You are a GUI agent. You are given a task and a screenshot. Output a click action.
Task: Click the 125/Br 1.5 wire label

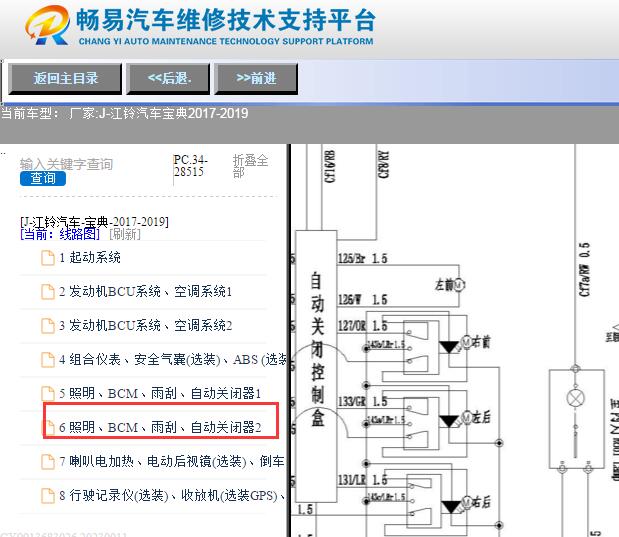(x=362, y=259)
